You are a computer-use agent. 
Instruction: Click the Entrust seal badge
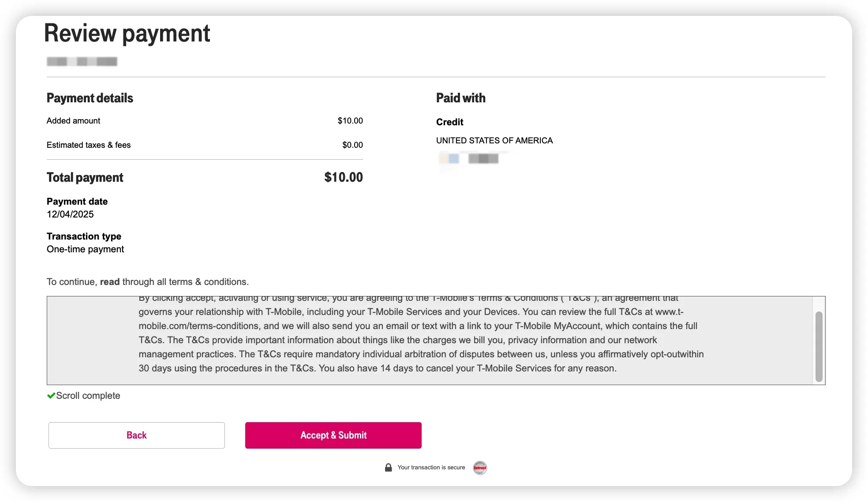tap(480, 468)
